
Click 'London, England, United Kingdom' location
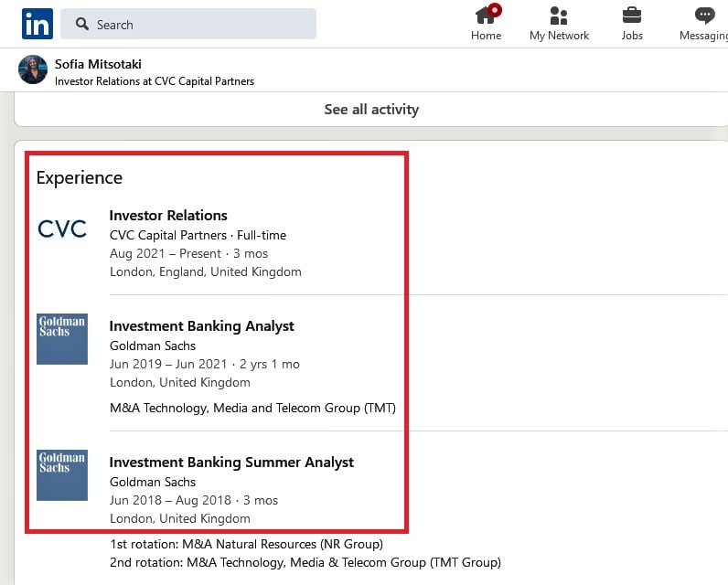click(x=205, y=271)
